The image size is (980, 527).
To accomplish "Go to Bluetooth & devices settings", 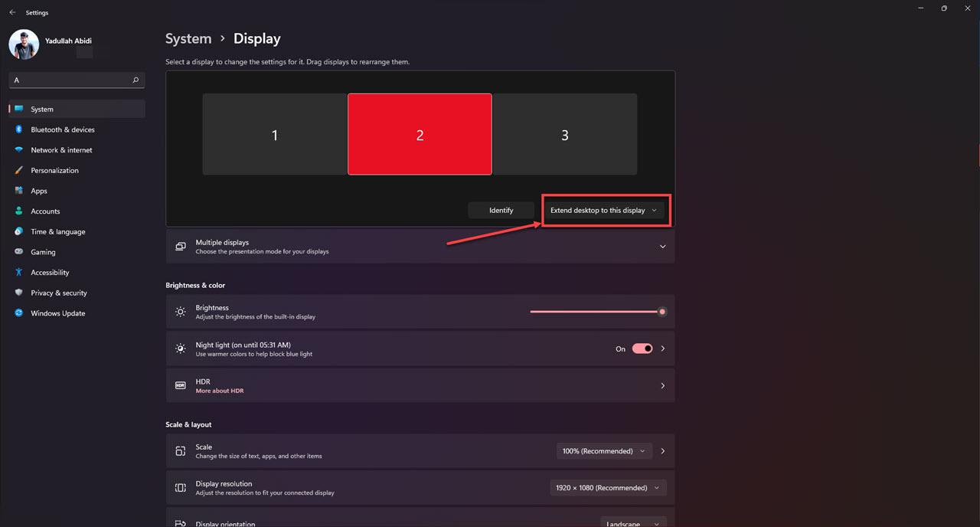I will (x=77, y=129).
